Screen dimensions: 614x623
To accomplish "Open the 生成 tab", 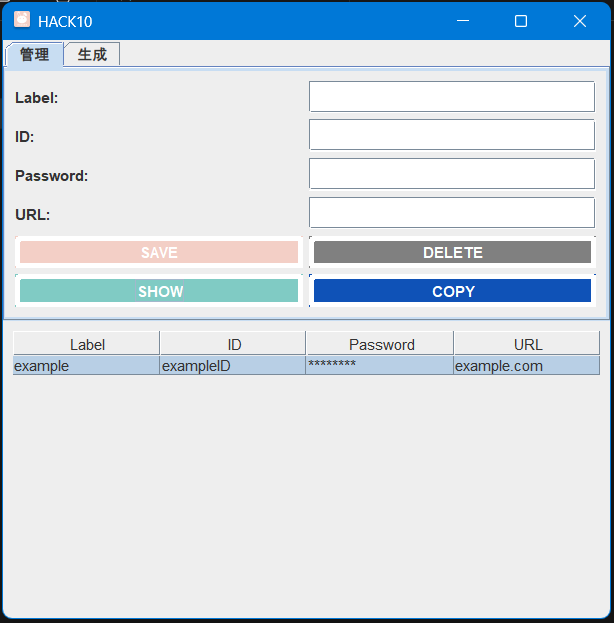I will (92, 55).
